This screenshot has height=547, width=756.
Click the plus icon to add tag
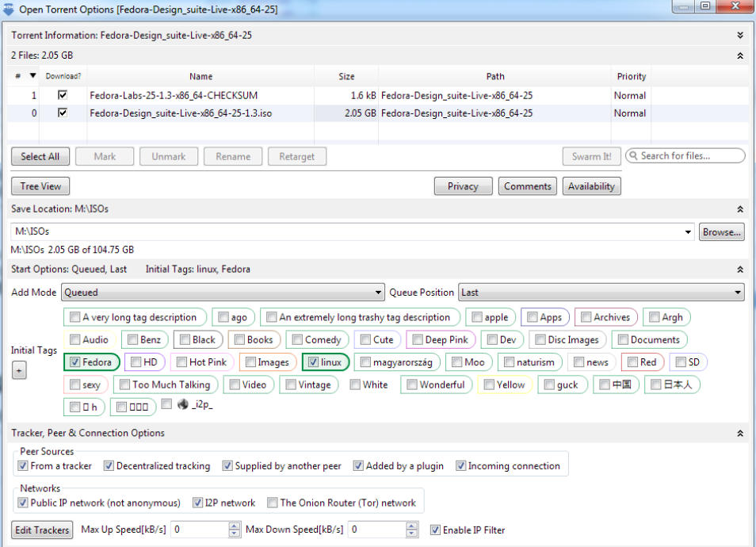[20, 371]
